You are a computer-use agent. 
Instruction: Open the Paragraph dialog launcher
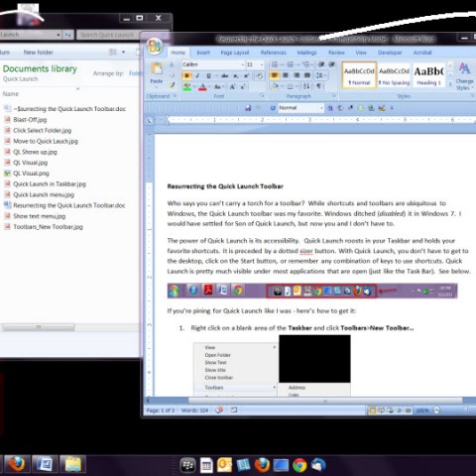coord(334,96)
